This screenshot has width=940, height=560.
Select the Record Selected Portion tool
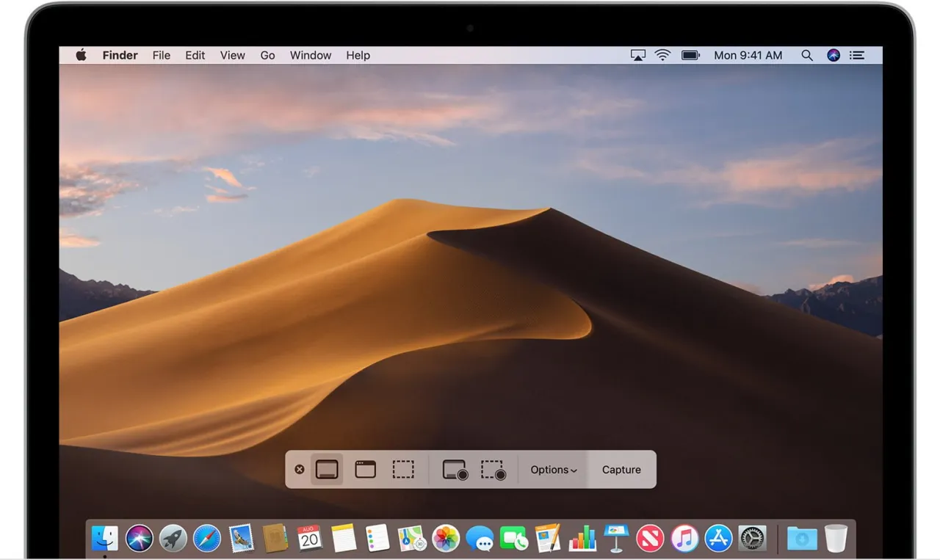[x=493, y=470]
